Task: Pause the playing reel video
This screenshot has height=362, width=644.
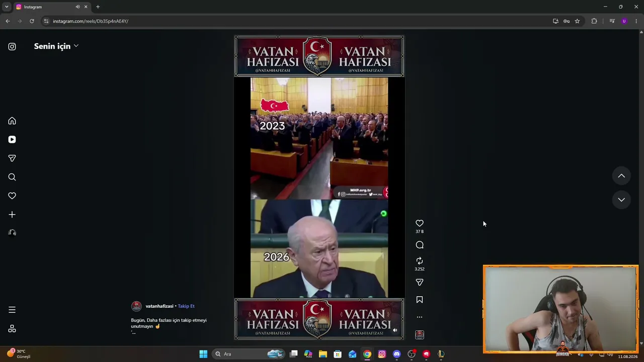Action: 319,188
